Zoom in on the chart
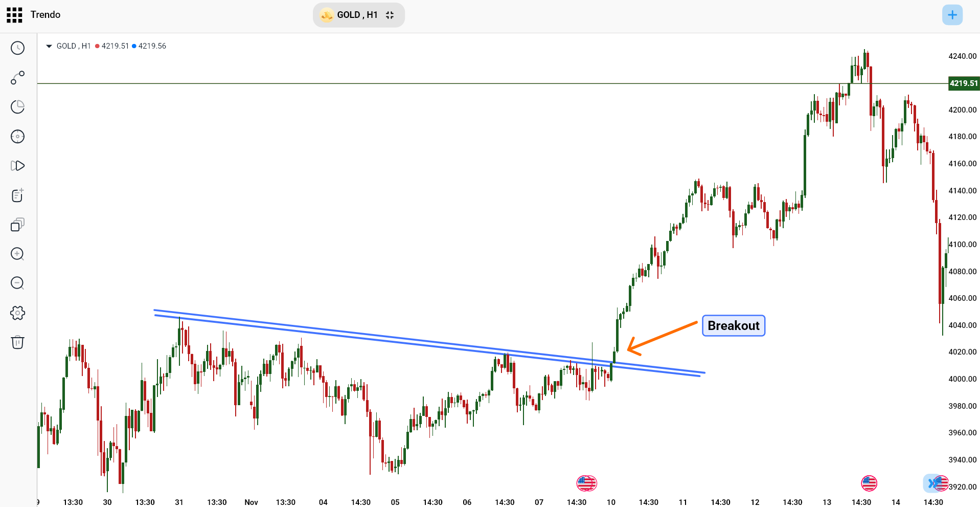Image resolution: width=980 pixels, height=507 pixels. (17, 254)
